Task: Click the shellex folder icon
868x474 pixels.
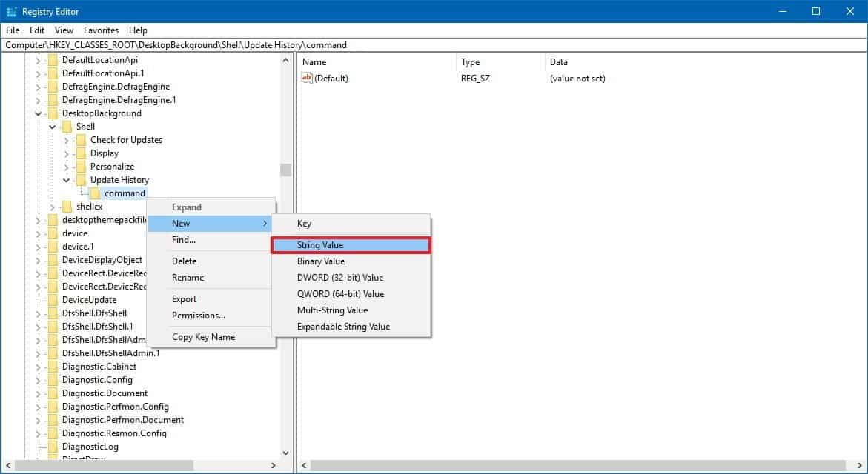Action: click(67, 207)
